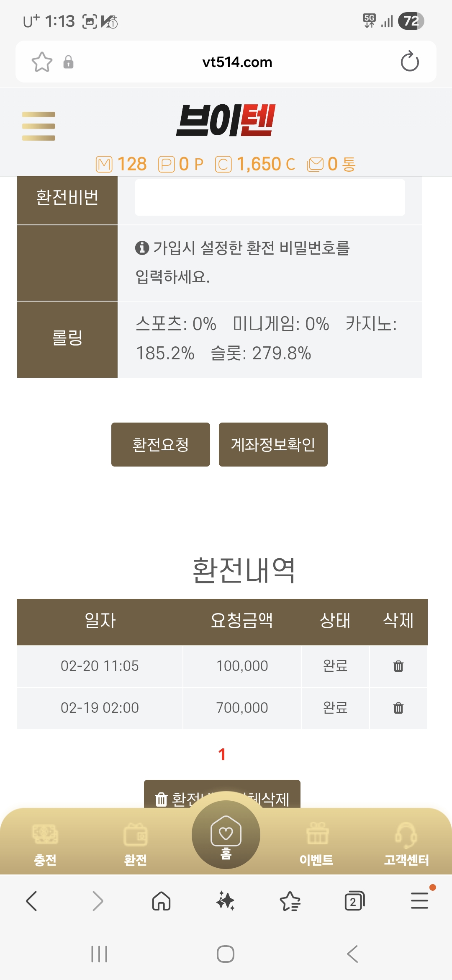Switch to the 환전 bottom tab
This screenshot has width=452, height=980.
[135, 843]
